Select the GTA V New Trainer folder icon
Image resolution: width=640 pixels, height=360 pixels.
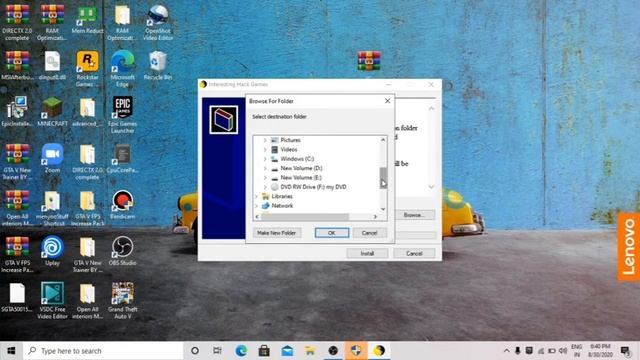(87, 247)
